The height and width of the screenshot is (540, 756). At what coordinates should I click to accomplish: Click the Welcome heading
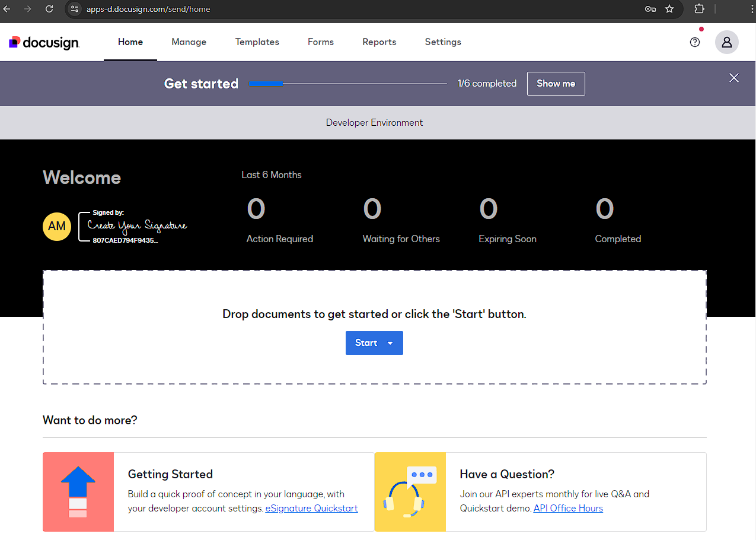82,177
